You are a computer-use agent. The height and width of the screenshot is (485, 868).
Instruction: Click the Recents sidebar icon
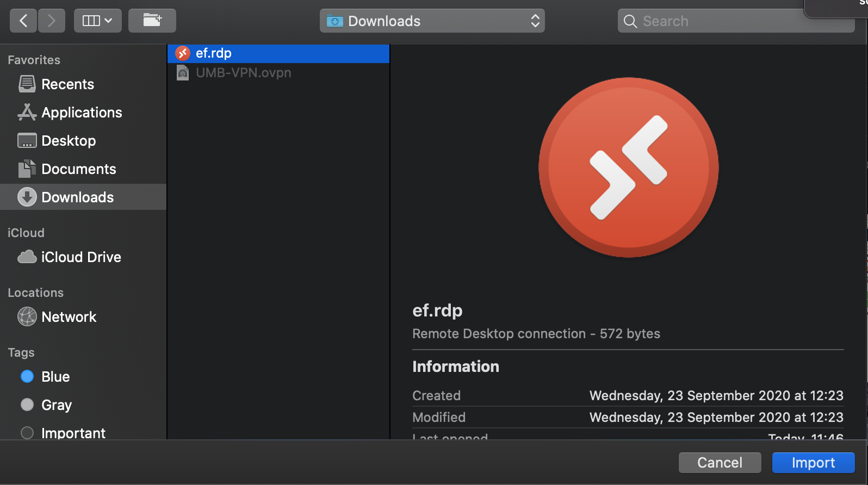[27, 84]
